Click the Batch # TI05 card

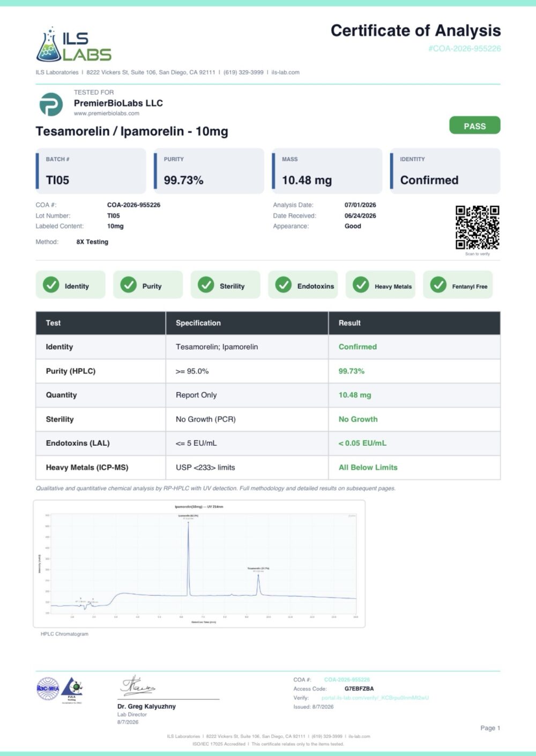pyautogui.click(x=91, y=171)
